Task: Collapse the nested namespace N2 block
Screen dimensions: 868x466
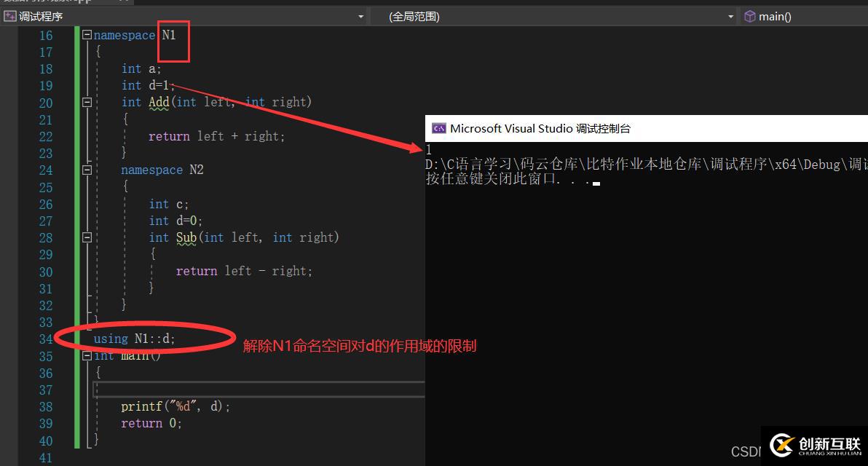Action: 87,170
